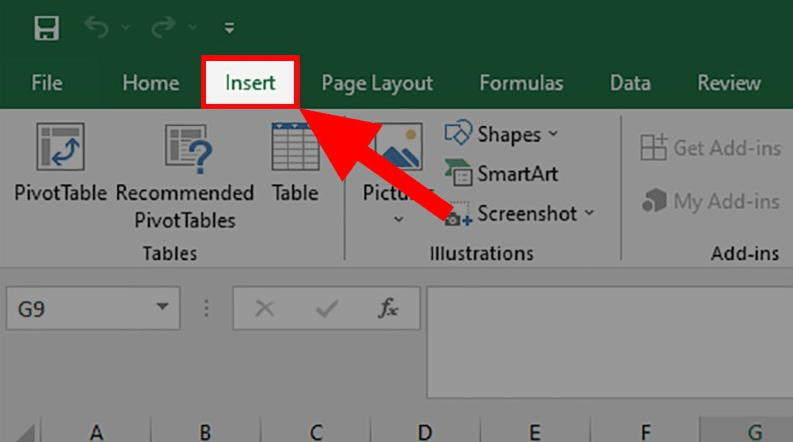Image resolution: width=793 pixels, height=442 pixels.
Task: Open the Customize Quick Access Toolbar dropdown
Action: (x=230, y=28)
